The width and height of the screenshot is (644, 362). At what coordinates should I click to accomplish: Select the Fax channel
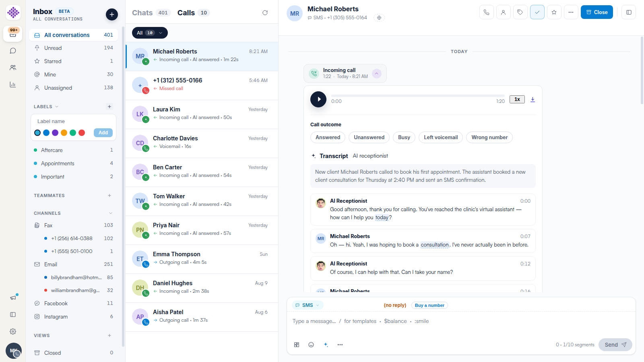pos(73,225)
